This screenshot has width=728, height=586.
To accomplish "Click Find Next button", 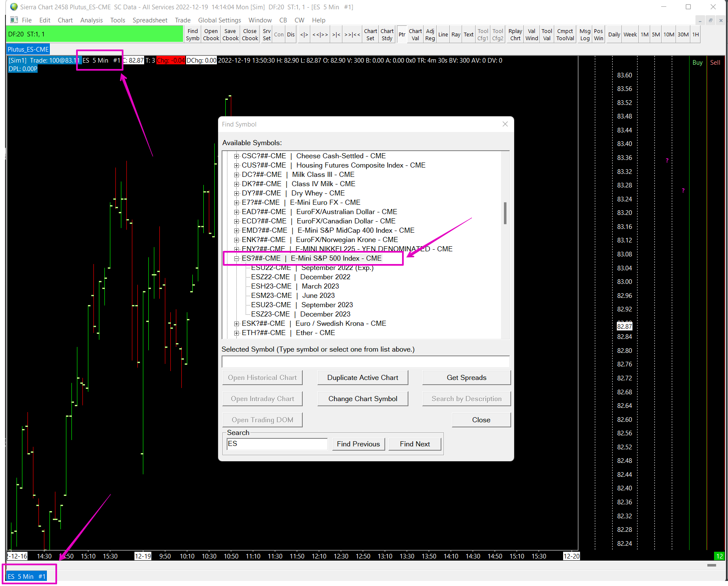I will coord(415,444).
